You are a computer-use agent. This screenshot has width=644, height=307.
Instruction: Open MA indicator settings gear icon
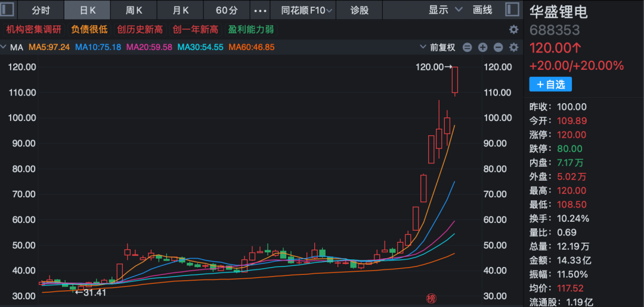(513, 47)
